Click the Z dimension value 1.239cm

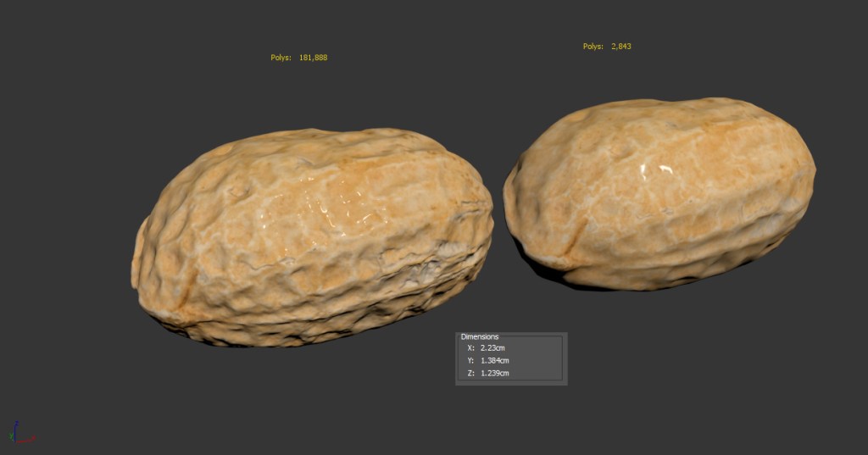tap(494, 373)
